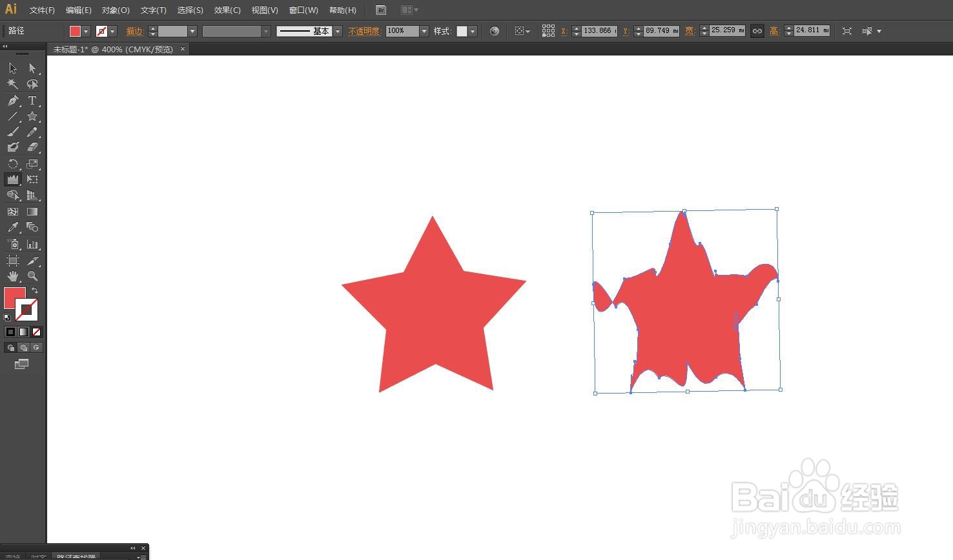Pick the Eyedropper tool
The image size is (953, 560).
(12, 227)
